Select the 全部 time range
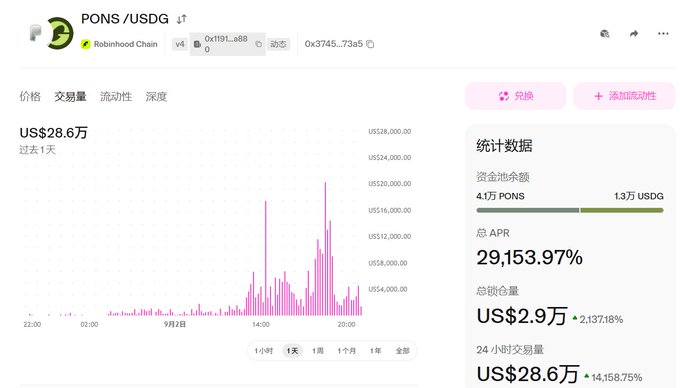This screenshot has width=680, height=388. point(402,351)
